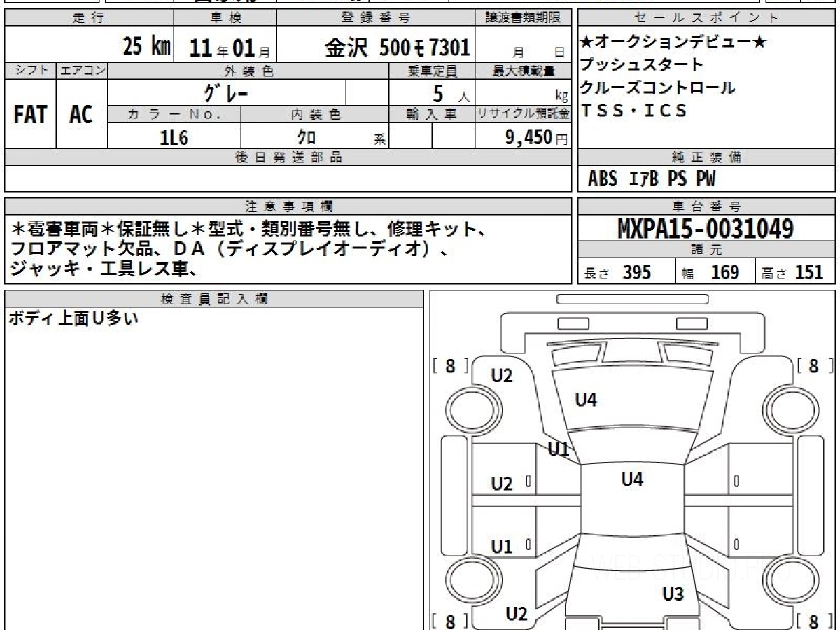Screen dimensions: 840x630
Task: Select the shift value "FAT"
Action: (x=30, y=114)
